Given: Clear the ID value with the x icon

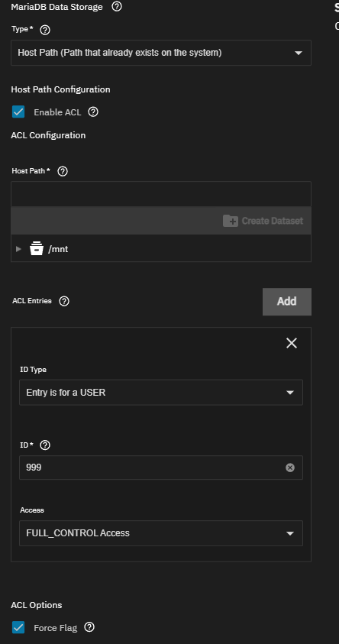Looking at the screenshot, I should (x=290, y=468).
